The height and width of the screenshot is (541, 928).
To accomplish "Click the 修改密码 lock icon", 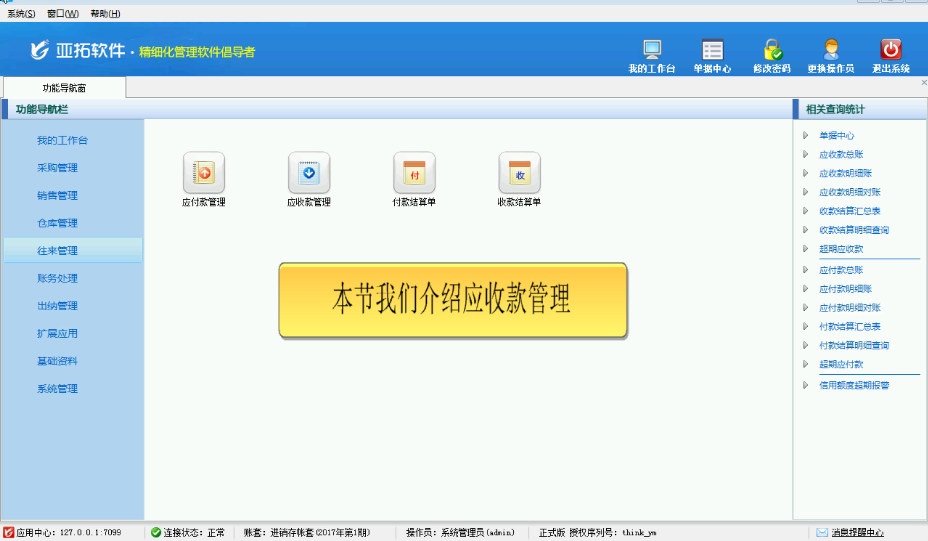I will pos(771,50).
